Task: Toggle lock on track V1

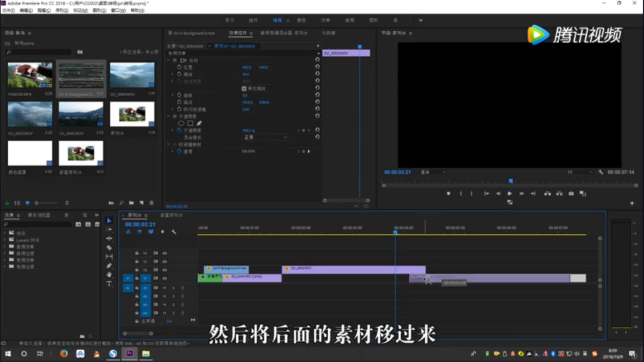Action: coord(136,278)
